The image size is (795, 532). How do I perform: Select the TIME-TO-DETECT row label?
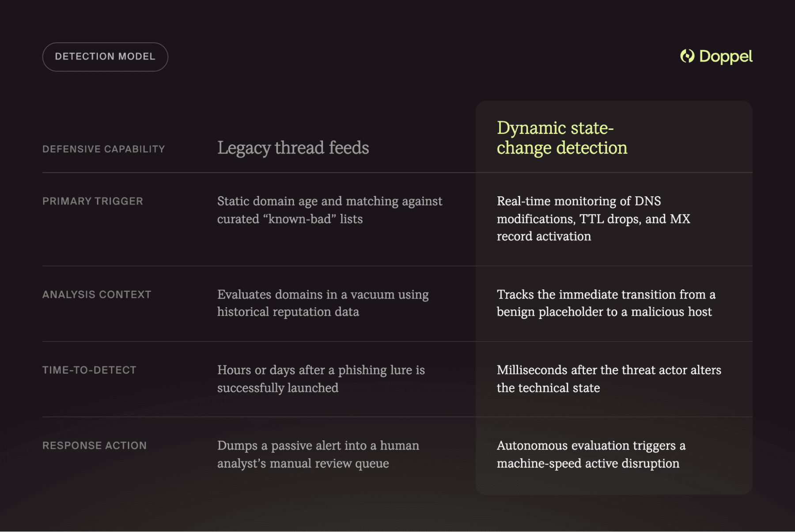(x=89, y=370)
